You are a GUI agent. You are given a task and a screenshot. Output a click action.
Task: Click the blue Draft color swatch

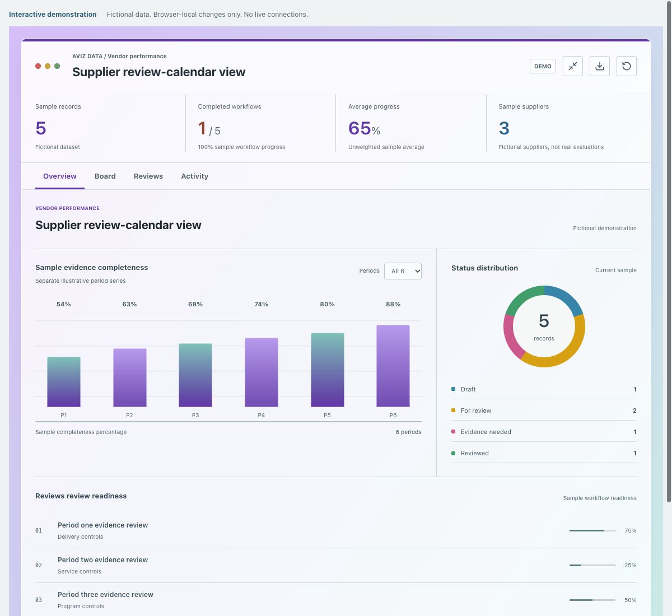point(453,389)
